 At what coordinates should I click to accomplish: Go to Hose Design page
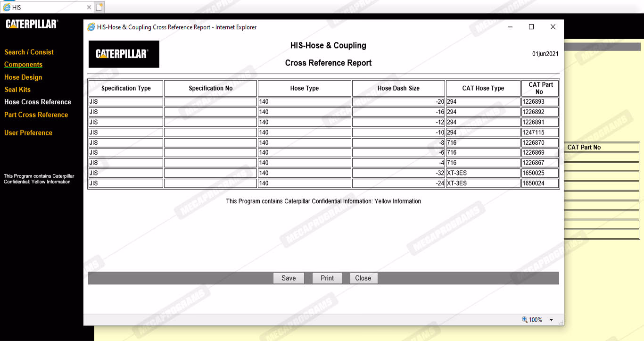23,77
